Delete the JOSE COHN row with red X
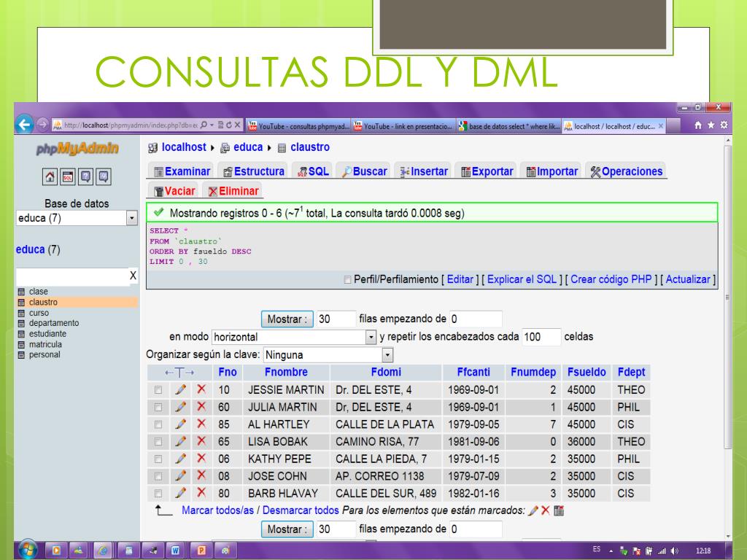This screenshot has height=560, width=747. point(201,475)
